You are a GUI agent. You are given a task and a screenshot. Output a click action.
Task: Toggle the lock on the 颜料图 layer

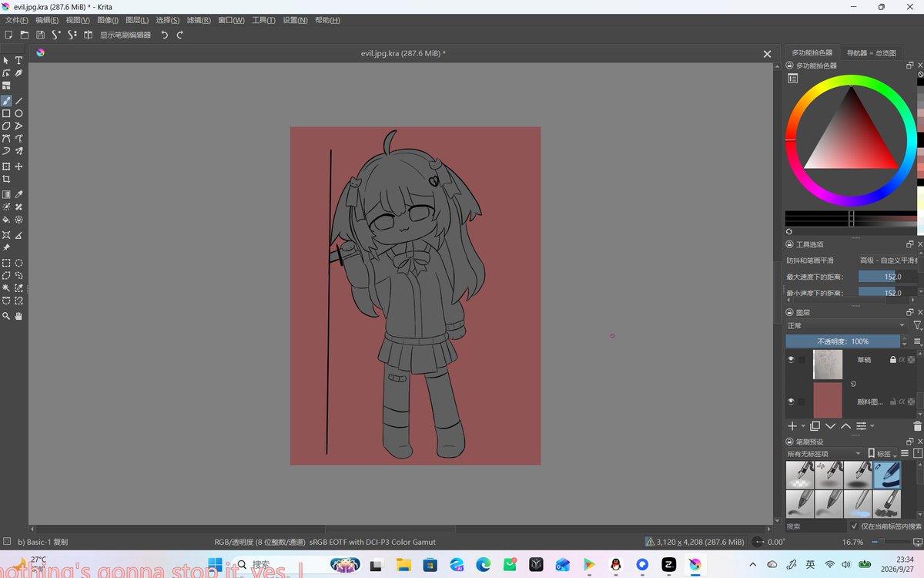(x=893, y=402)
